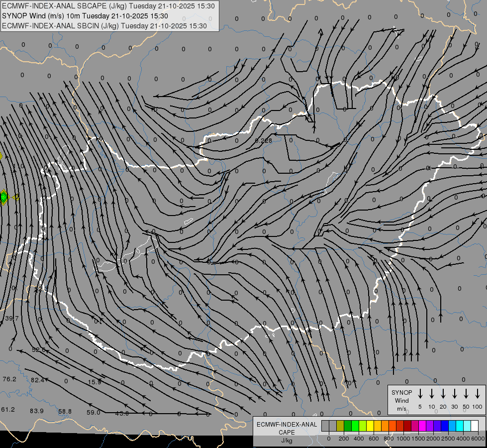
Task: Click the SYNOP Wind 10m title line
Action: (x=85, y=16)
